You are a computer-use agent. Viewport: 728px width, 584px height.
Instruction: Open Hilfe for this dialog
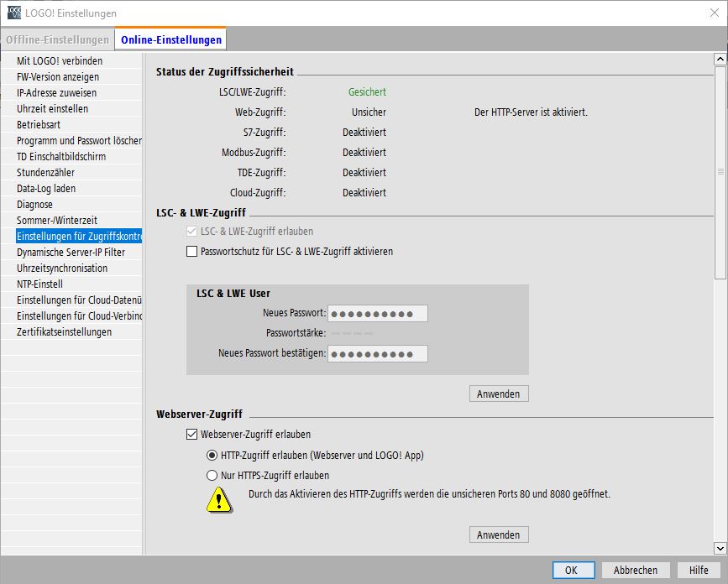(699, 570)
